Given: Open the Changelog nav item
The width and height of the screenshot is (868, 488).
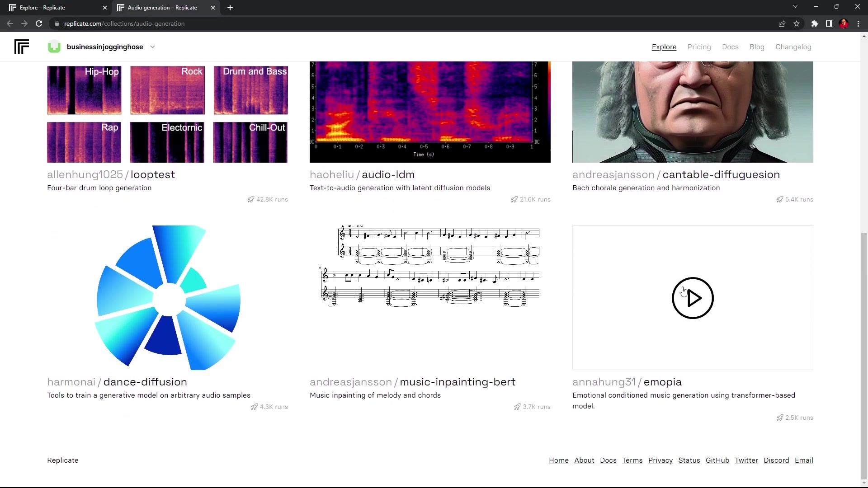Looking at the screenshot, I should [x=793, y=47].
